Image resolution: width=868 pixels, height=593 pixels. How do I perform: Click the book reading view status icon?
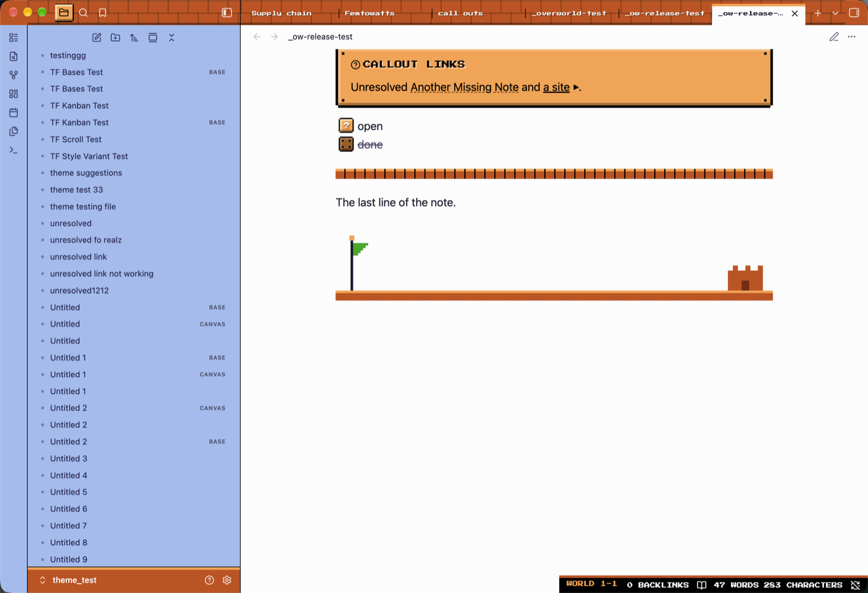tap(701, 585)
